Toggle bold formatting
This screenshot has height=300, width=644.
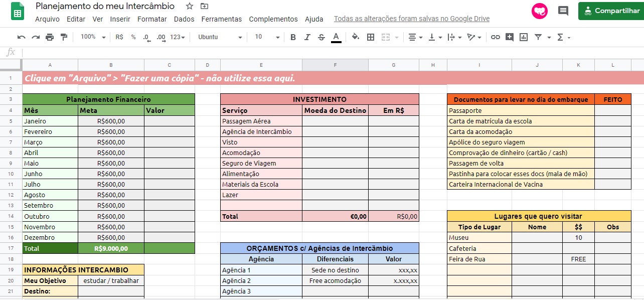[x=292, y=37]
